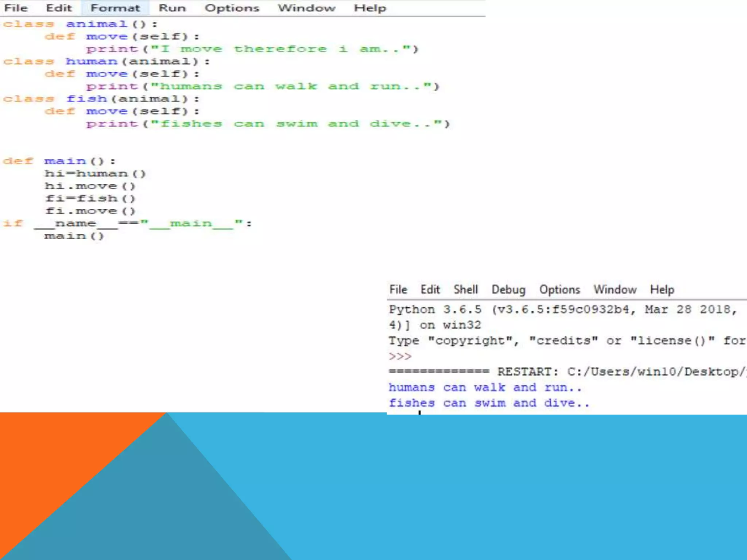Open the shell Window menu

pos(615,289)
